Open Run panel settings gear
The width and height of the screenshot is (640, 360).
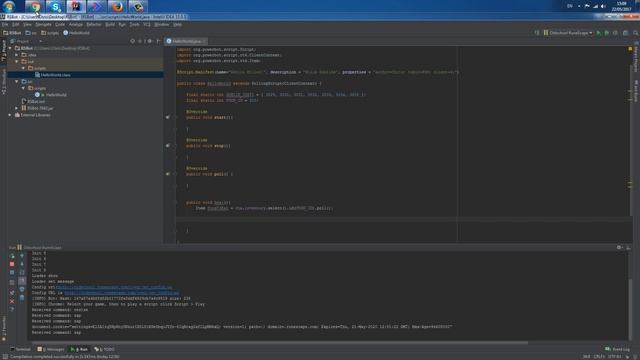point(620,247)
